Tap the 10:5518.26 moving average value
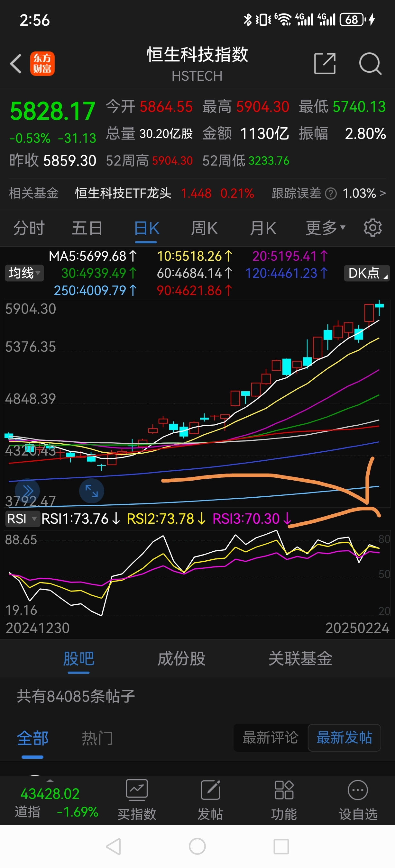Screen dimensions: 395x868 pyautogui.click(x=195, y=256)
